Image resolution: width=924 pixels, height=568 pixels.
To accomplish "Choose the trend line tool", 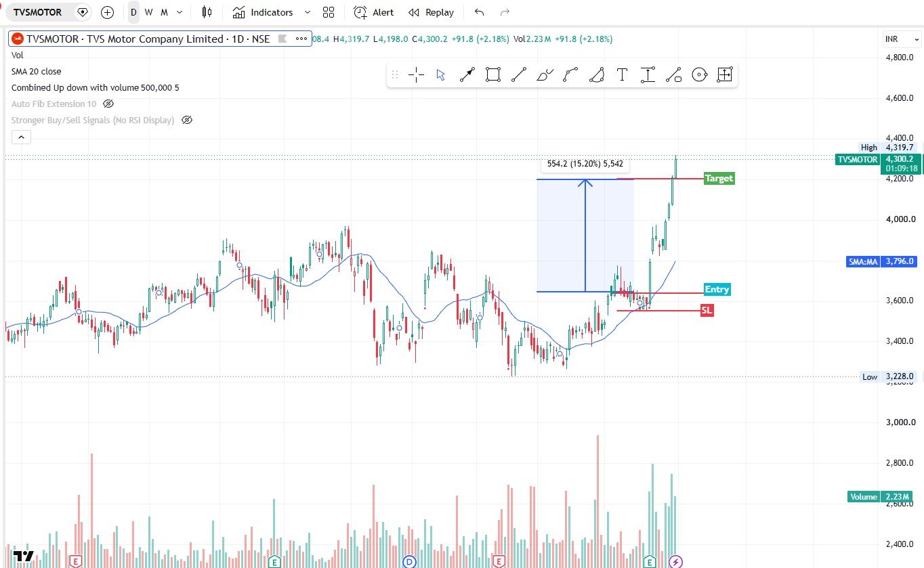I will click(519, 75).
